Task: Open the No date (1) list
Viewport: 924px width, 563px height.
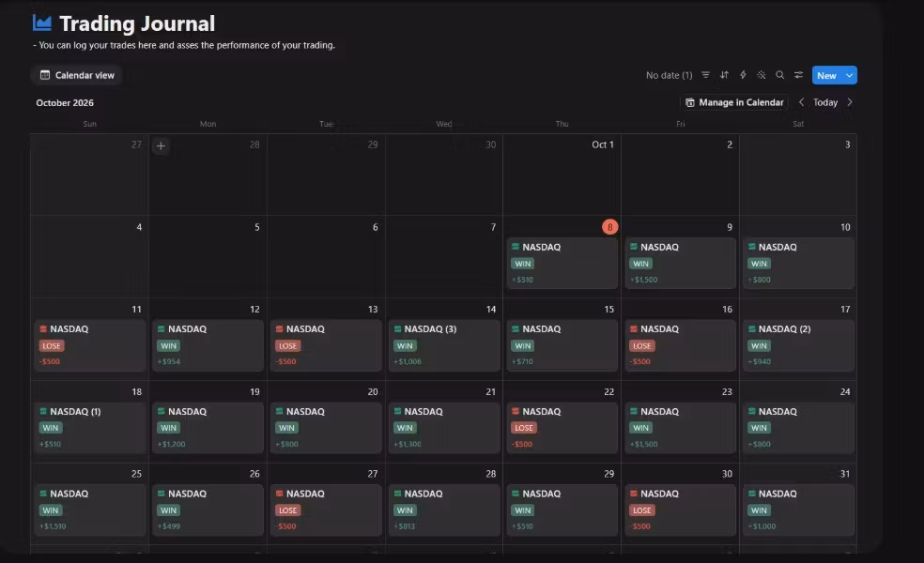Action: click(669, 75)
